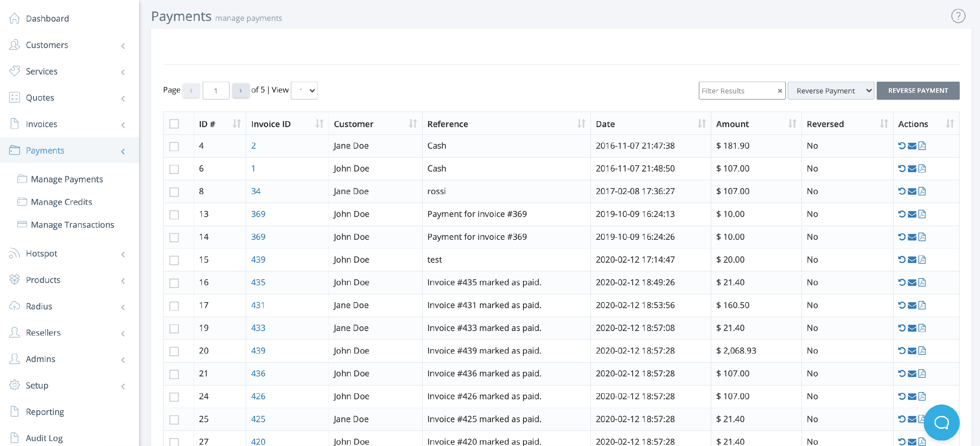Check the select-all checkbox in table header
The height and width of the screenshot is (446, 980).
[174, 124]
